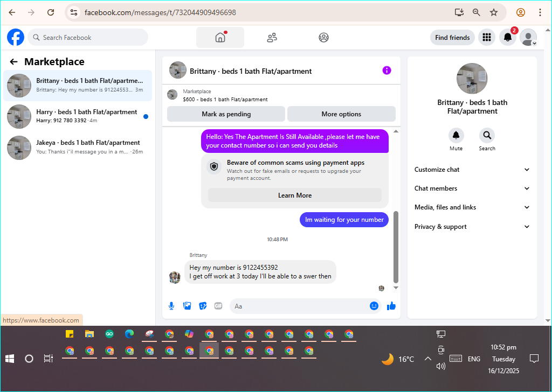Click Learn More on scam warning
552x392 pixels.
click(x=295, y=195)
